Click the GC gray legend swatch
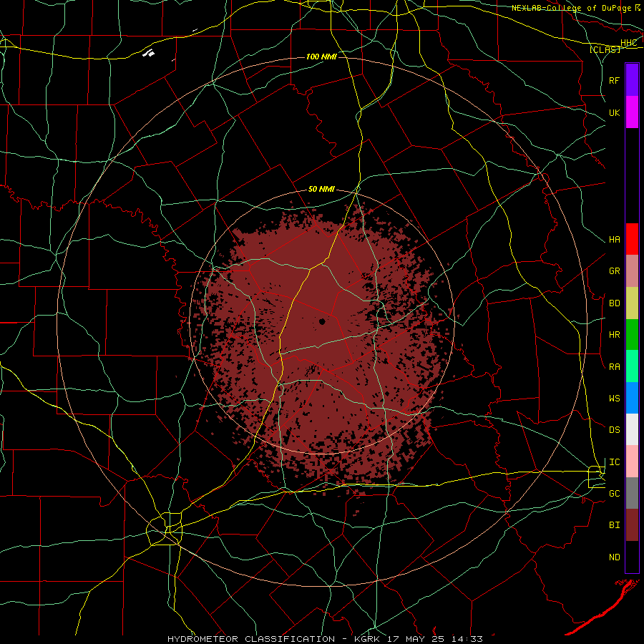Viewport: 644px width, 644px height. pos(632,493)
